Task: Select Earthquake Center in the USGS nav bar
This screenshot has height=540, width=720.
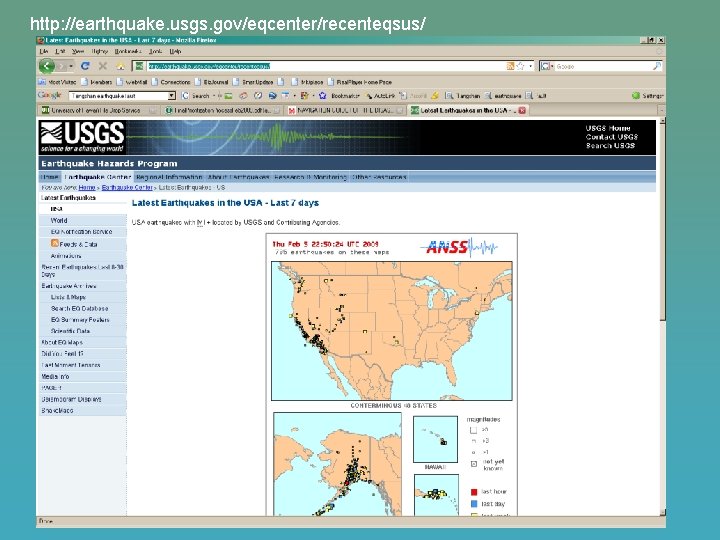Action: [98, 177]
